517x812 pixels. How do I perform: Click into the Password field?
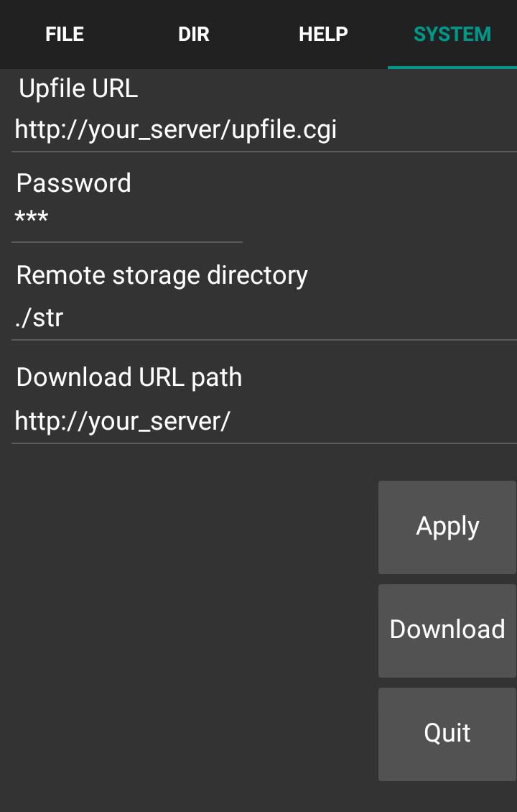pos(127,218)
